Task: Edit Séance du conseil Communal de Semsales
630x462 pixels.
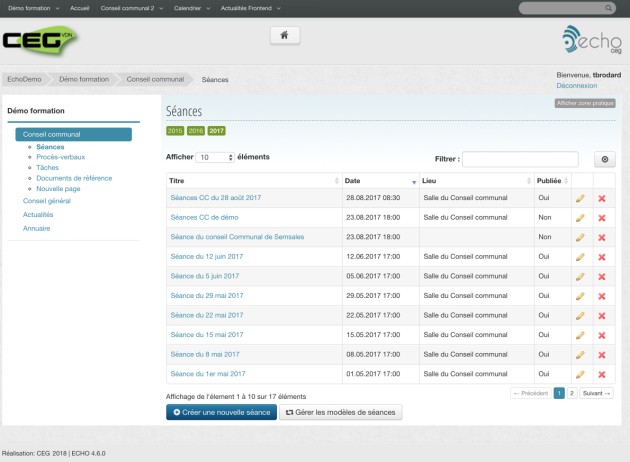Action: pos(580,237)
